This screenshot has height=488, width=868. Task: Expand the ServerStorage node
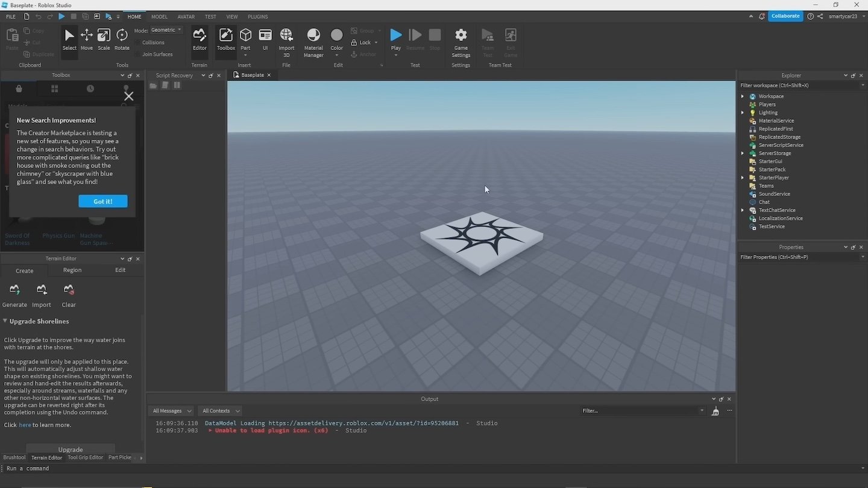[743, 153]
